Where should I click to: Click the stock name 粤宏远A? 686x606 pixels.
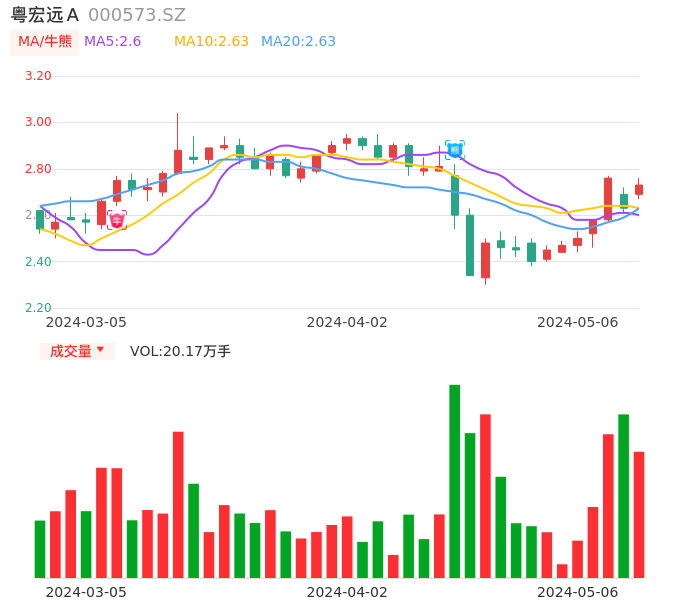(x=45, y=15)
